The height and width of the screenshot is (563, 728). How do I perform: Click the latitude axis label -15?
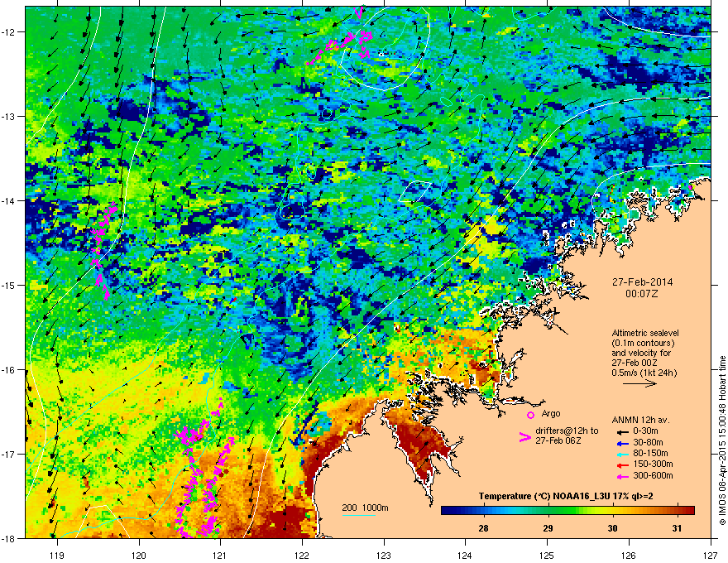click(9, 285)
